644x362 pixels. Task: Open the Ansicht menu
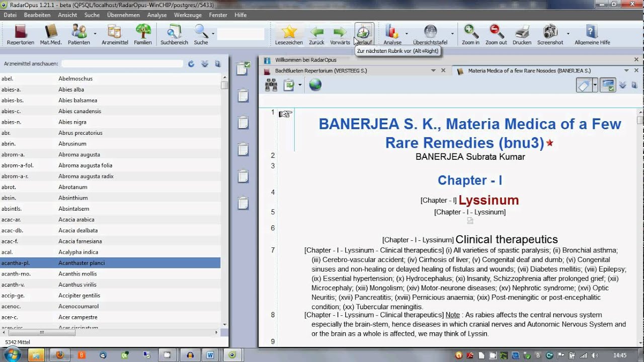pos(67,15)
